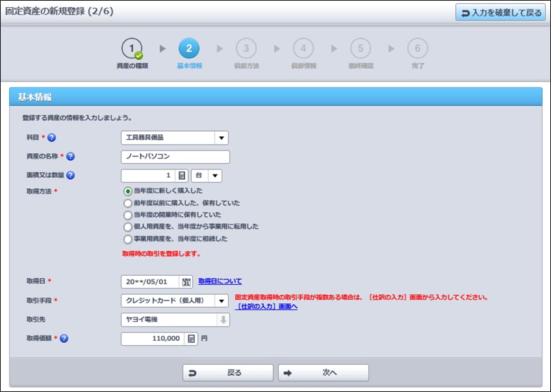Click the 資産の名称 text field
This screenshot has height=392, width=551.
pyautogui.click(x=175, y=156)
